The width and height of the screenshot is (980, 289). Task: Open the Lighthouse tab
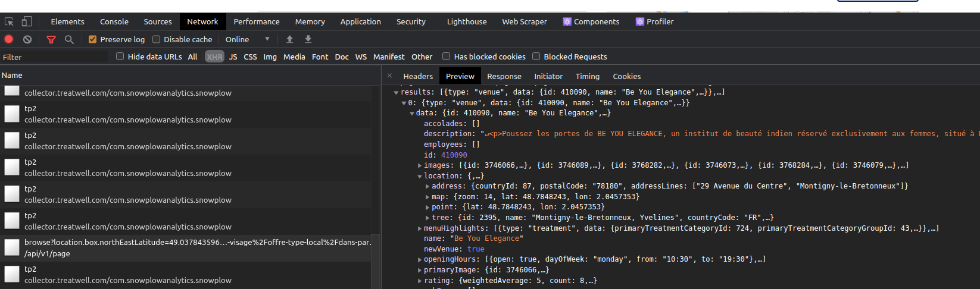pyautogui.click(x=467, y=21)
